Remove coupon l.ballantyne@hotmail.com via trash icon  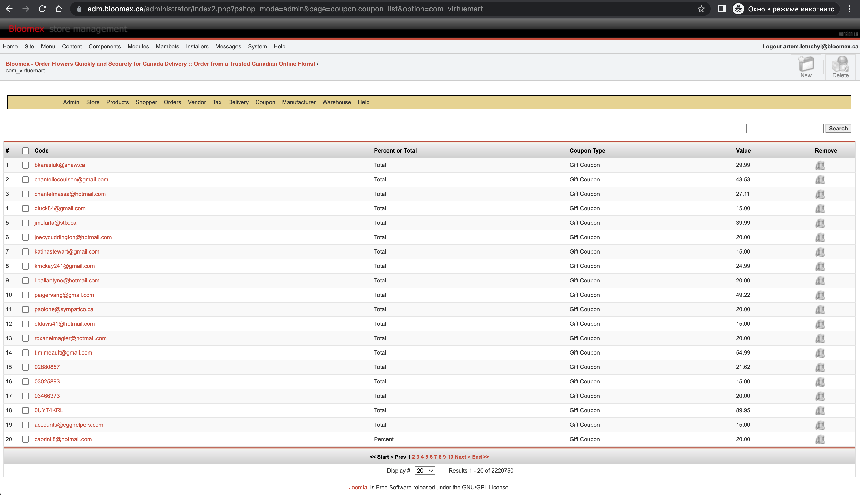tap(820, 281)
